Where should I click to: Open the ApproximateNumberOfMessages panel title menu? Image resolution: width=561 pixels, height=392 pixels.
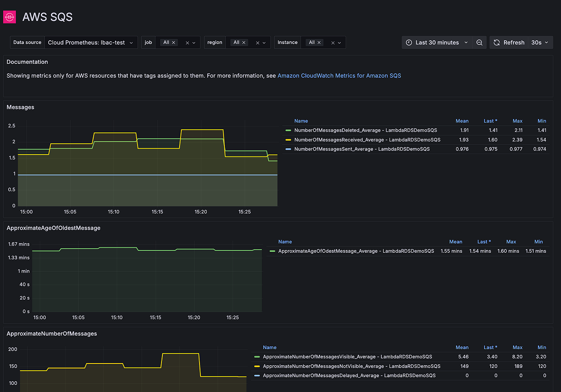tap(52, 334)
